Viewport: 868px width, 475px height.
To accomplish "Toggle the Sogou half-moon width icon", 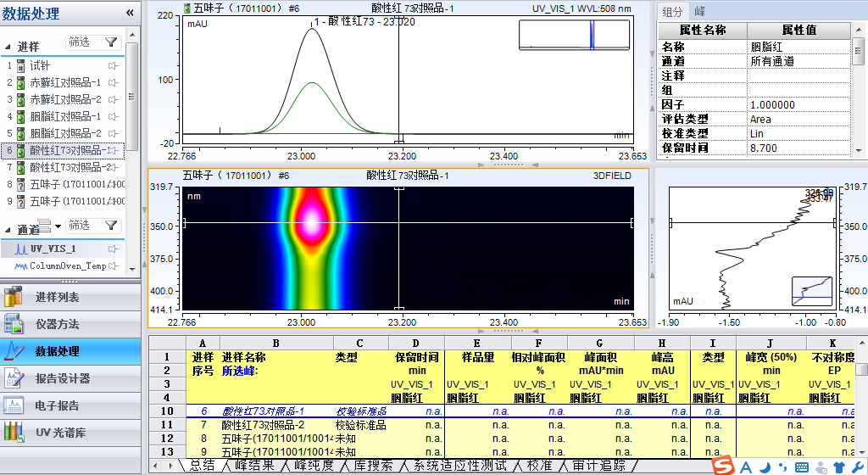I will tap(765, 468).
